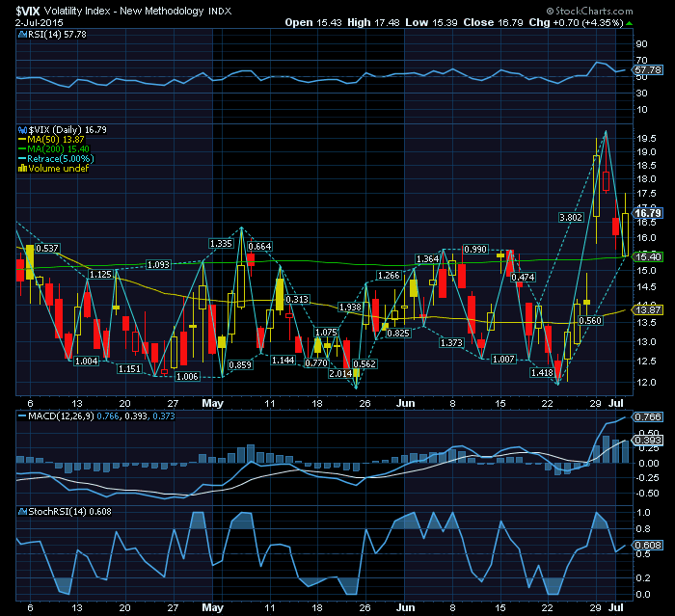Click the 3.802 retrace ratio label

click(x=571, y=218)
